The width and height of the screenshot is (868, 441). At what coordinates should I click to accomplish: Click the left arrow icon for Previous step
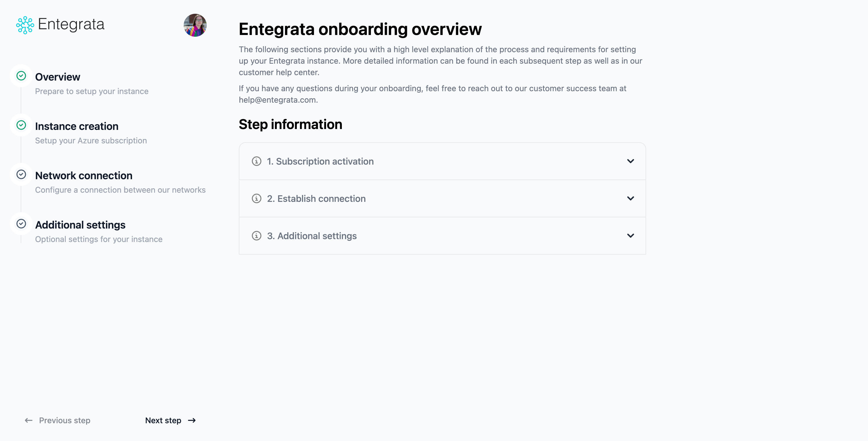[28, 420]
